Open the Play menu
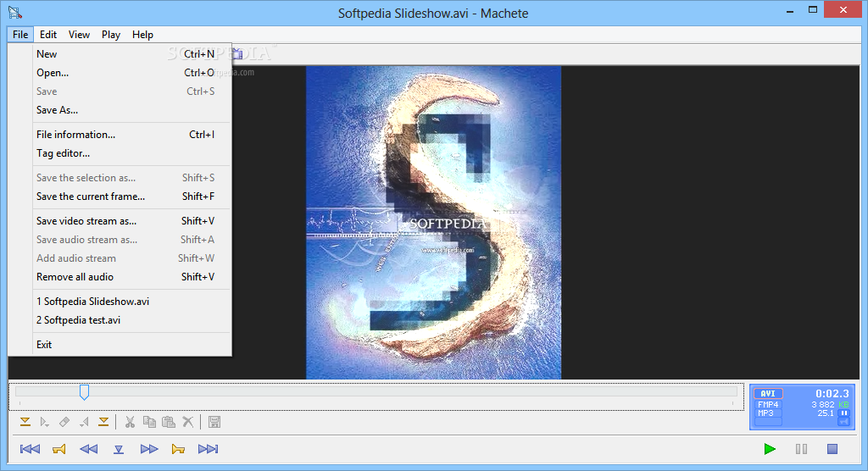 click(111, 35)
